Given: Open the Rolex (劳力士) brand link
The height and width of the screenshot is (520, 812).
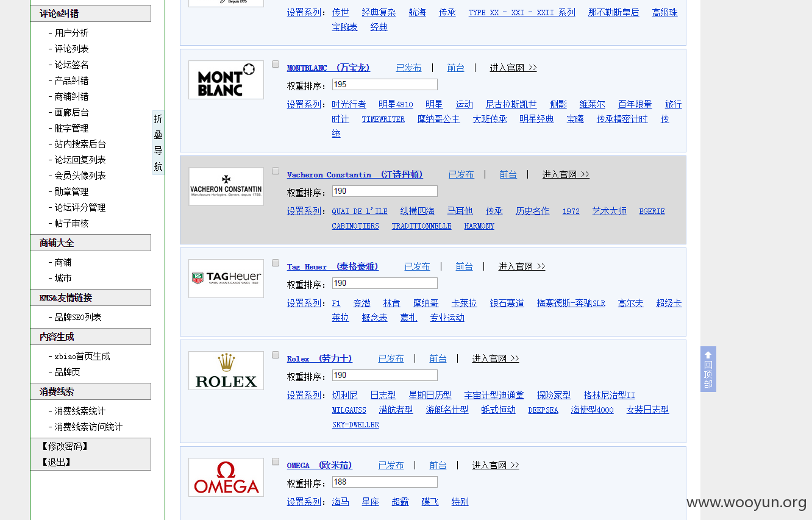Looking at the screenshot, I should 319,358.
